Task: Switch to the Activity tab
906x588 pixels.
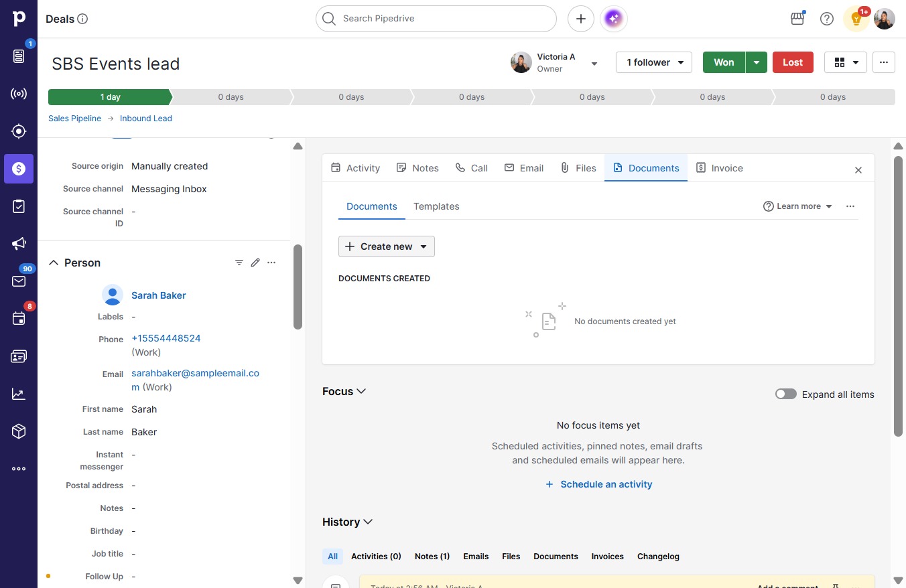Action: (356, 168)
